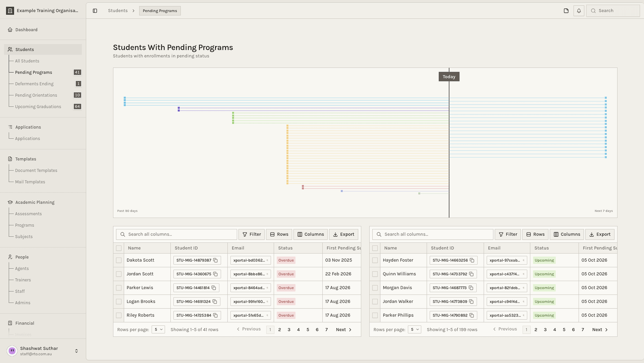Click Shashwat Suthar's user avatar
Viewport: 644px width, 363px height.
12,351
